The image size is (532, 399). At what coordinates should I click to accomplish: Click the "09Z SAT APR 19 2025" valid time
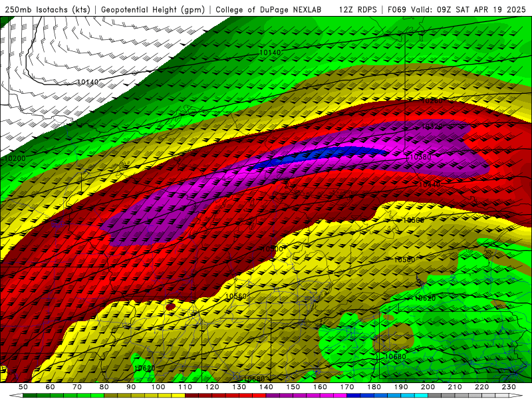coord(481,9)
